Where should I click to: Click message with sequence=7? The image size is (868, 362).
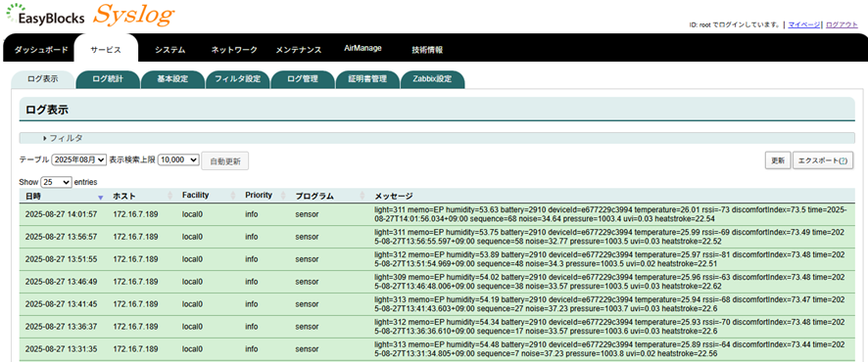[609, 349]
